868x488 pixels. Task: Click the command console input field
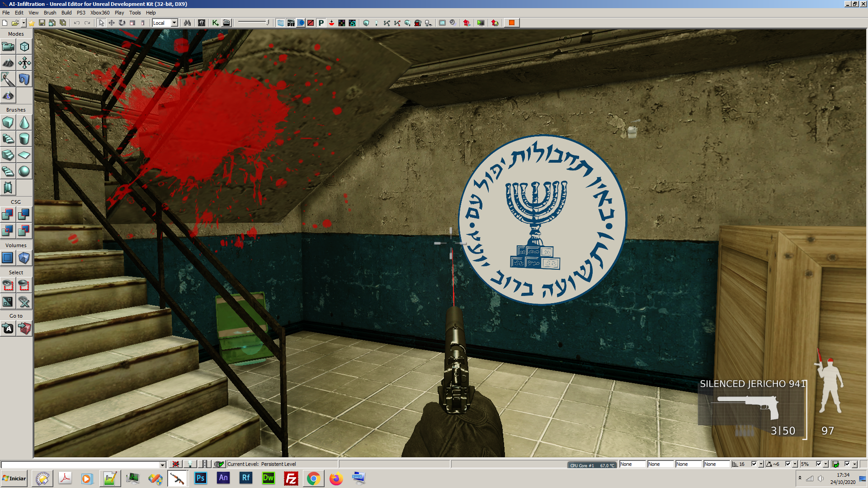click(80, 465)
